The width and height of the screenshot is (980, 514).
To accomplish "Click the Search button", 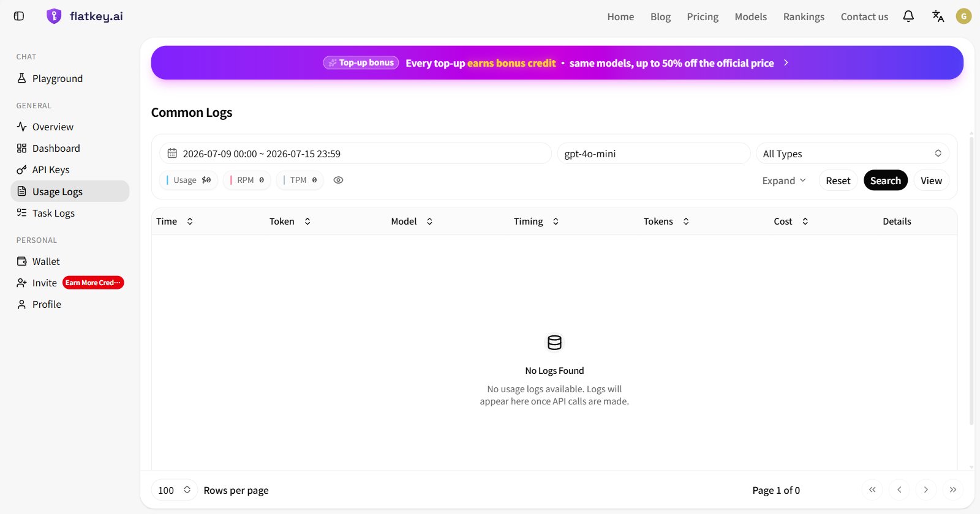I will pyautogui.click(x=885, y=181).
